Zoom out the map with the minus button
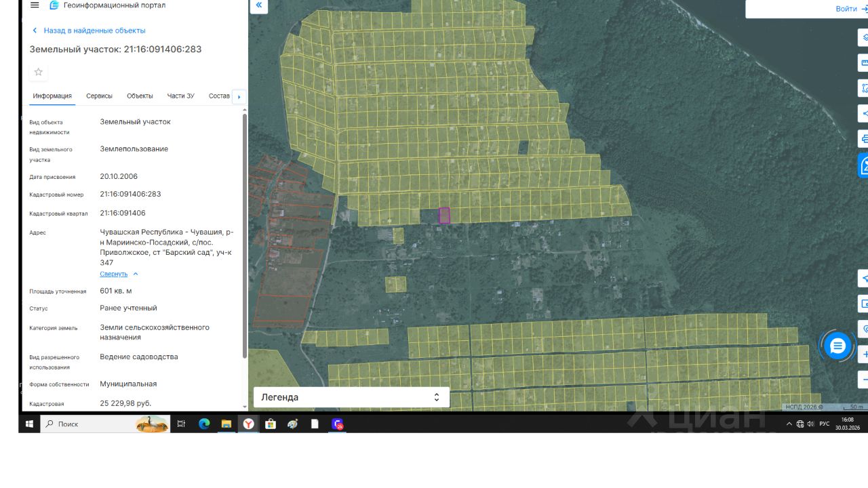Screen dimensions: 868x488 point(864,379)
